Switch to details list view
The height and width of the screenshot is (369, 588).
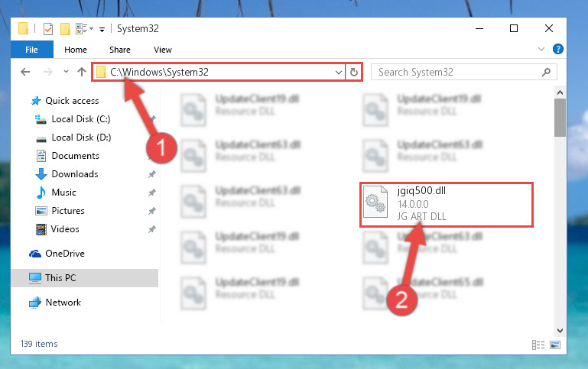point(538,345)
